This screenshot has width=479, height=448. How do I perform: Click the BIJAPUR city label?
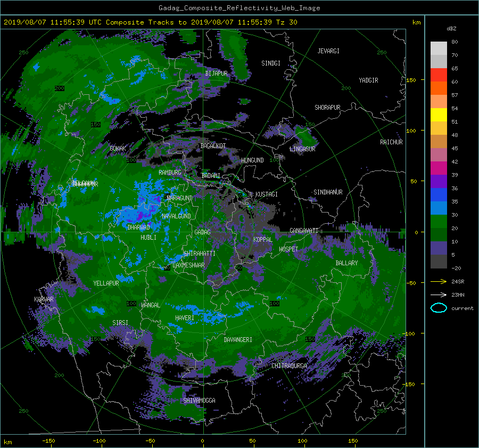click(x=216, y=74)
